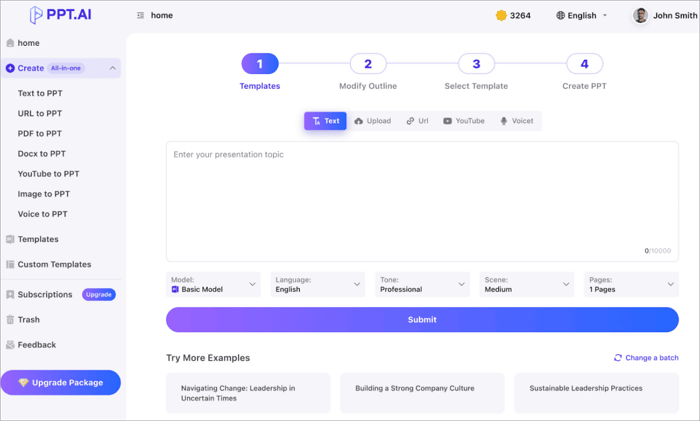Viewport: 700px width, 421px height.
Task: Click the link icon for Url
Action: click(410, 121)
